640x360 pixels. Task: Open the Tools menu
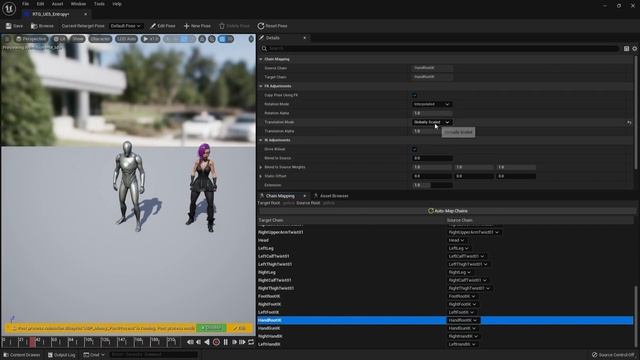pos(99,4)
